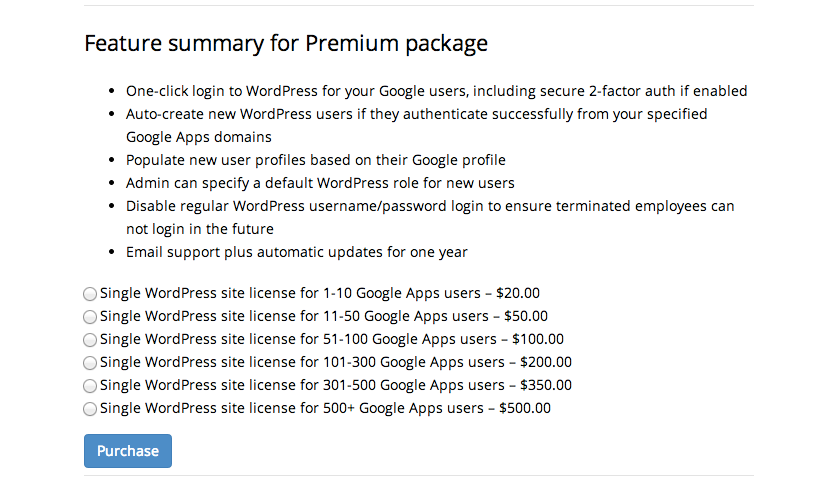Click the Feature summary for Premium package heading
820x483 pixels.
coord(286,43)
